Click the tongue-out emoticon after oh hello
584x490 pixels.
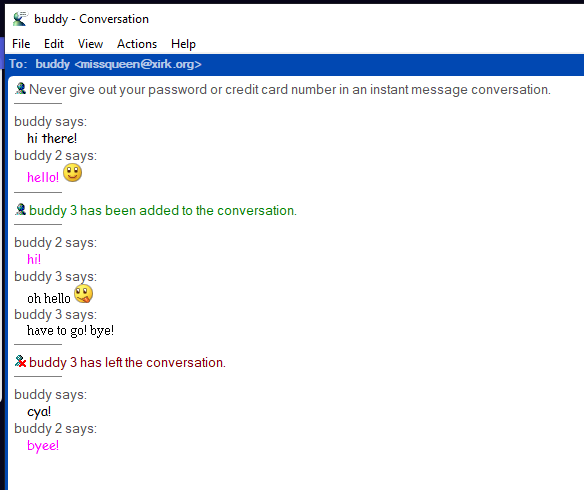(x=83, y=294)
